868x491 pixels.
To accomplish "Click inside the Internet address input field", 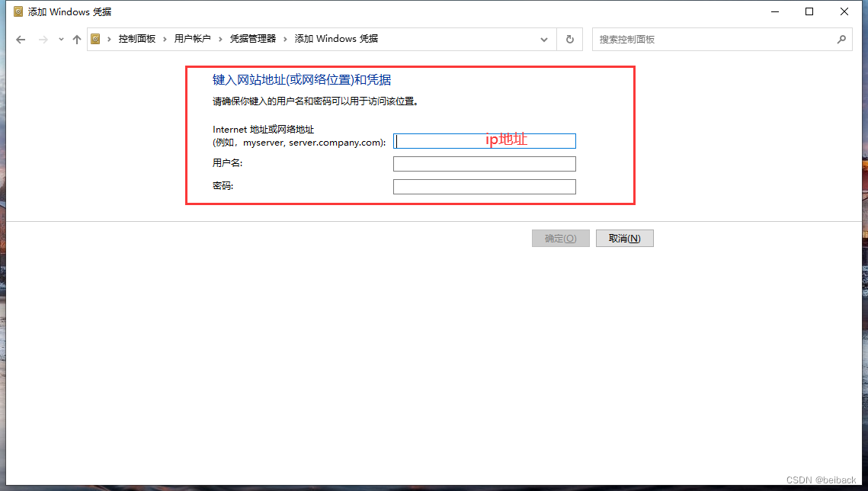I will click(484, 140).
